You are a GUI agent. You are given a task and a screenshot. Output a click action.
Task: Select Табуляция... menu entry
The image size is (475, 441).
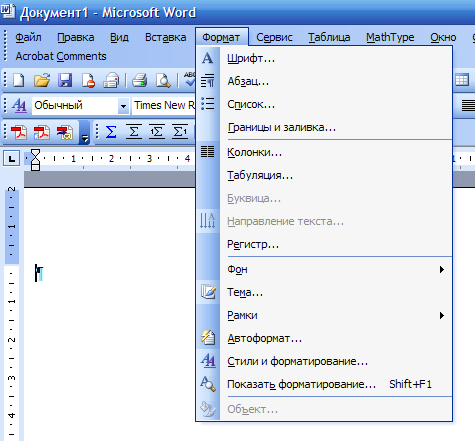(x=324, y=175)
